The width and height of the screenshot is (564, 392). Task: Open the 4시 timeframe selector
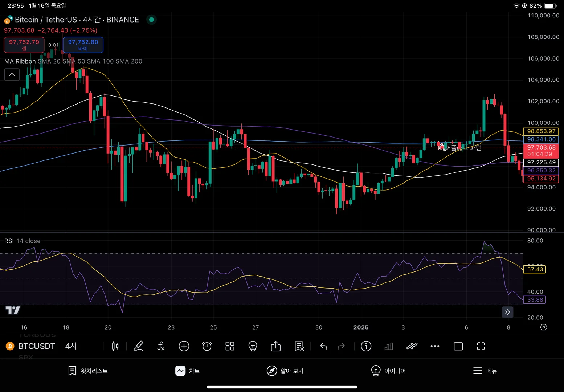pyautogui.click(x=71, y=346)
